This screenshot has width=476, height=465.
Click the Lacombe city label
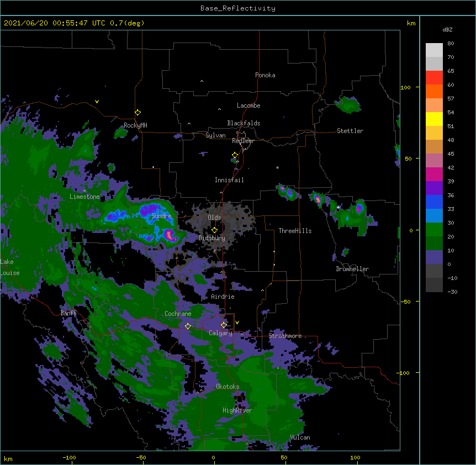pos(248,105)
